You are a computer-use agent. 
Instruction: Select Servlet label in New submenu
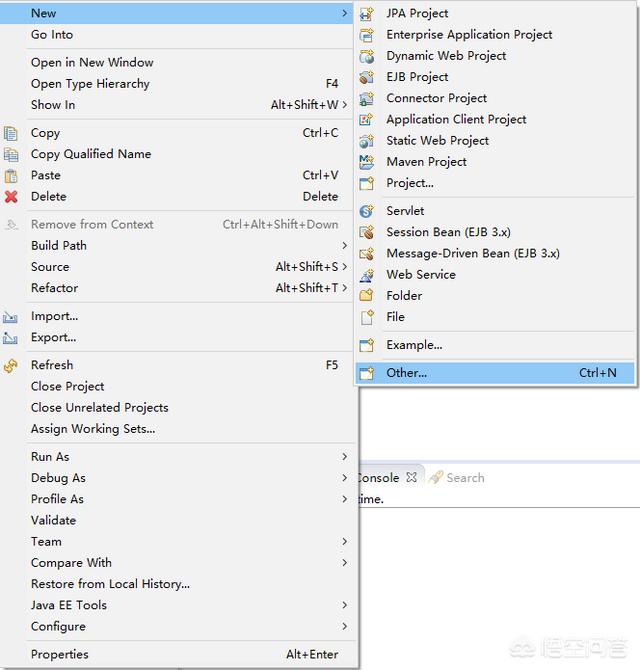click(405, 211)
